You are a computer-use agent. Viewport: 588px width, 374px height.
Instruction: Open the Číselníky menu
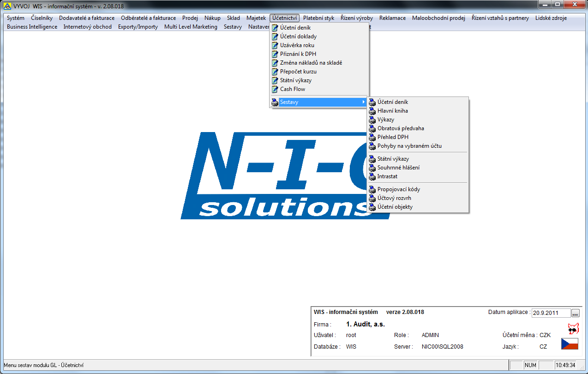pos(42,18)
